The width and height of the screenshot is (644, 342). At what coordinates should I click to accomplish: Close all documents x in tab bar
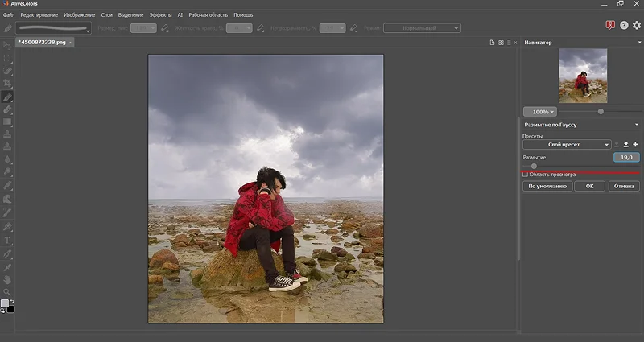coord(515,43)
